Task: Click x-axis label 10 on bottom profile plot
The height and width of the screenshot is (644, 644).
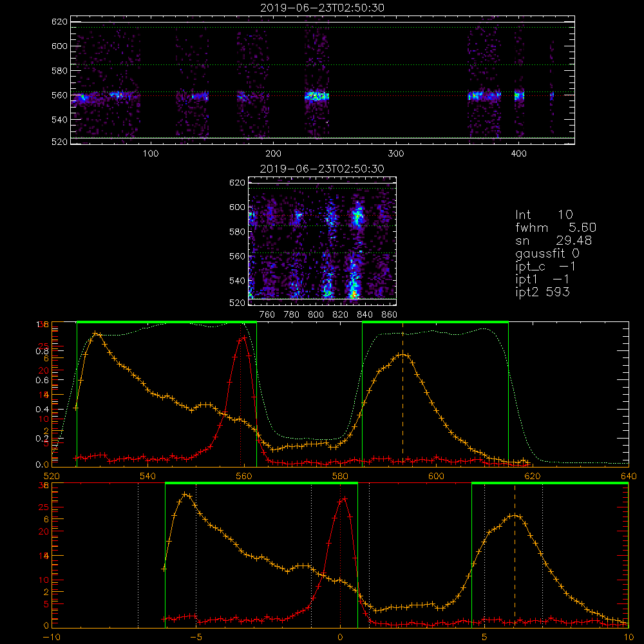Action: coord(629,638)
